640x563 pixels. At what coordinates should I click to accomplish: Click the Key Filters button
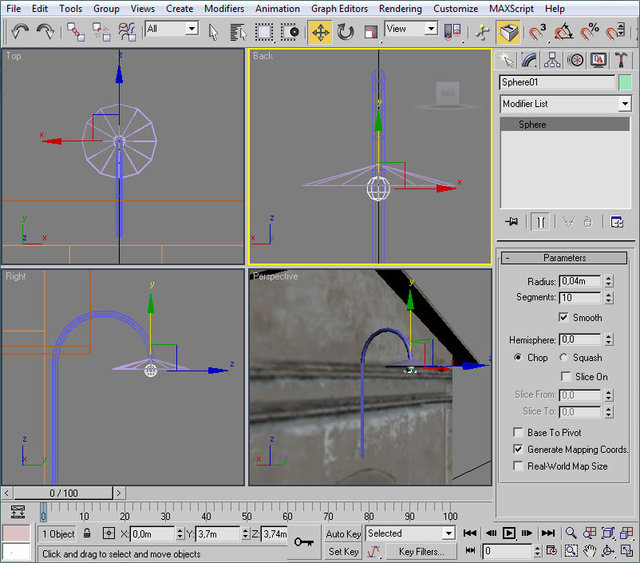pos(421,551)
